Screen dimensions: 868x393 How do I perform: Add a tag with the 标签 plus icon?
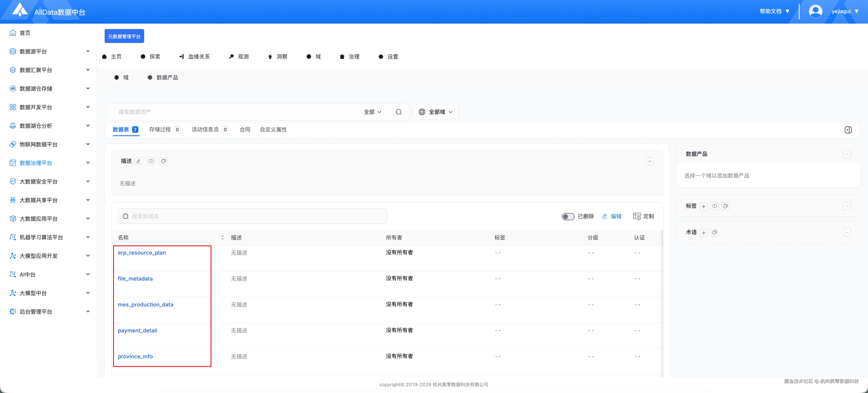click(704, 206)
